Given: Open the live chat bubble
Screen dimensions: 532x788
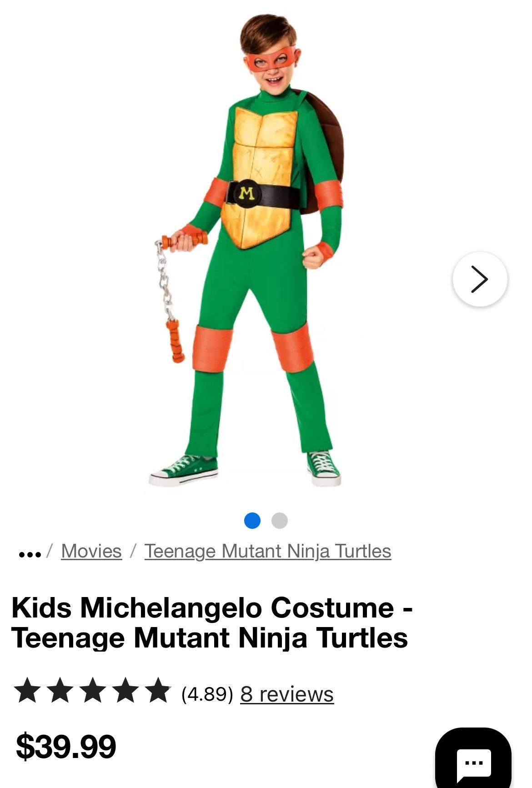Looking at the screenshot, I should pyautogui.click(x=473, y=761).
